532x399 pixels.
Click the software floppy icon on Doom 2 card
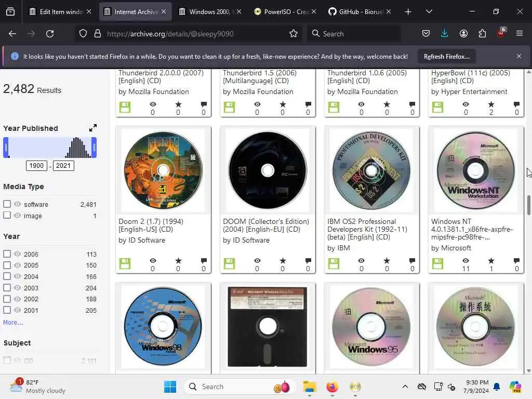pos(125,263)
